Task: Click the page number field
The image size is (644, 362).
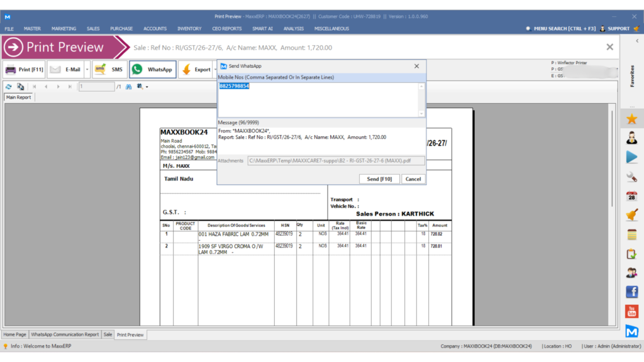Action: (96, 87)
